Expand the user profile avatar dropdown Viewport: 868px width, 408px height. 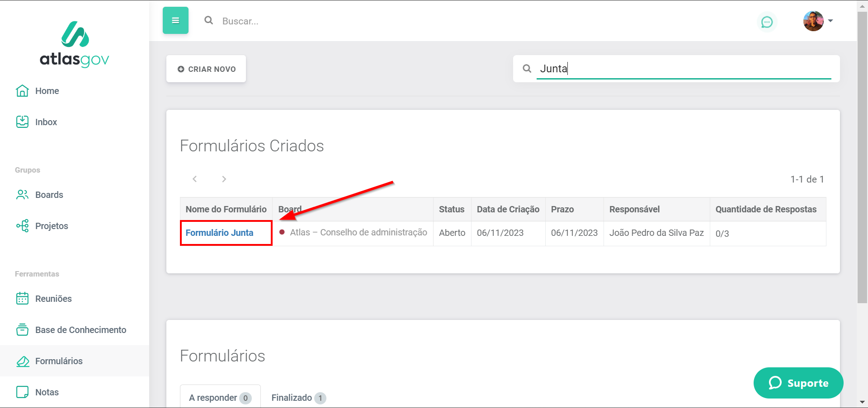818,21
